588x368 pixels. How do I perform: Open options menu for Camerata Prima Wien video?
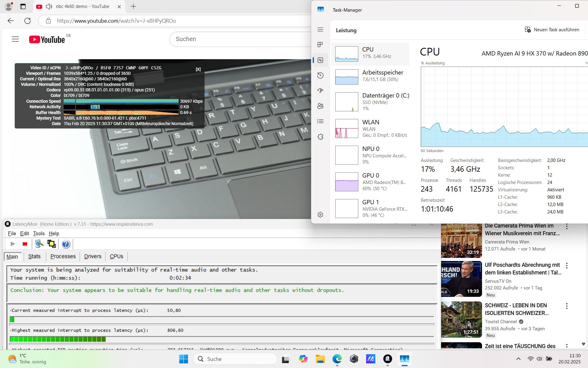pos(567,227)
